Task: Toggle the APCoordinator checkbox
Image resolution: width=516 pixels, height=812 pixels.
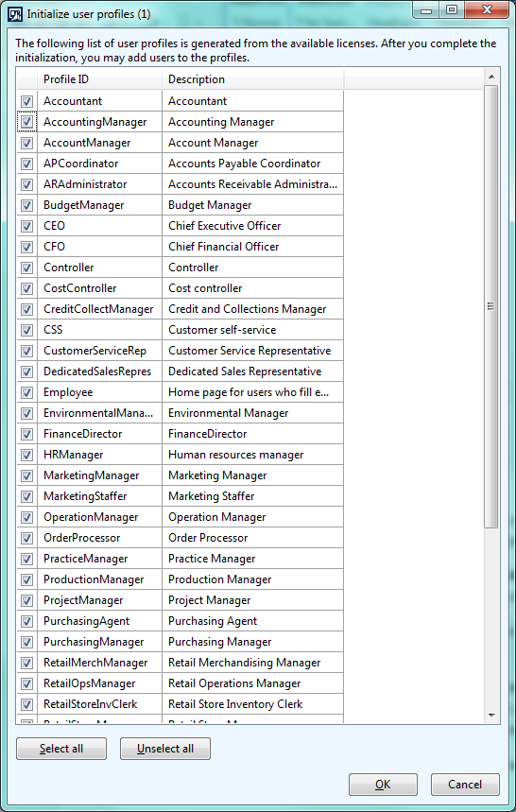Action: (x=26, y=164)
